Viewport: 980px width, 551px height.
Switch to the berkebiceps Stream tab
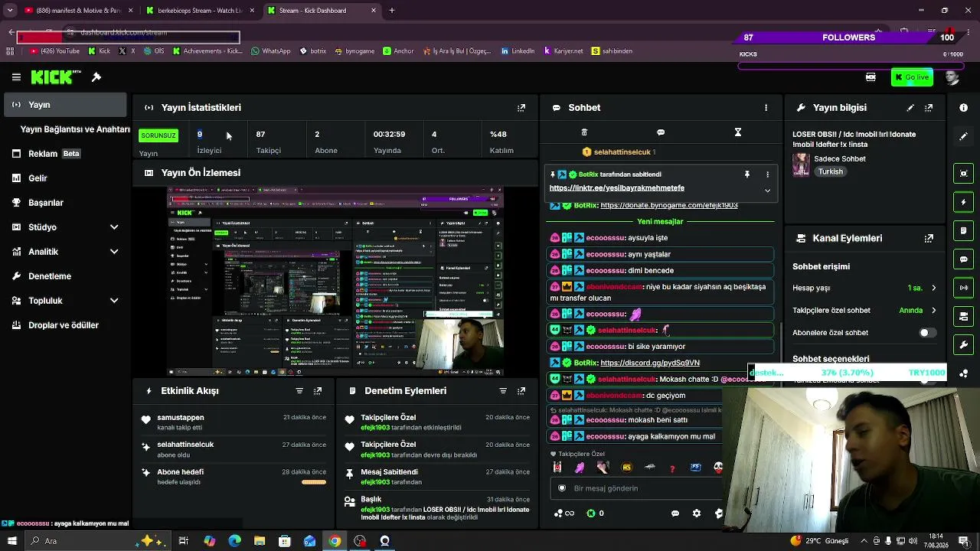tap(200, 11)
